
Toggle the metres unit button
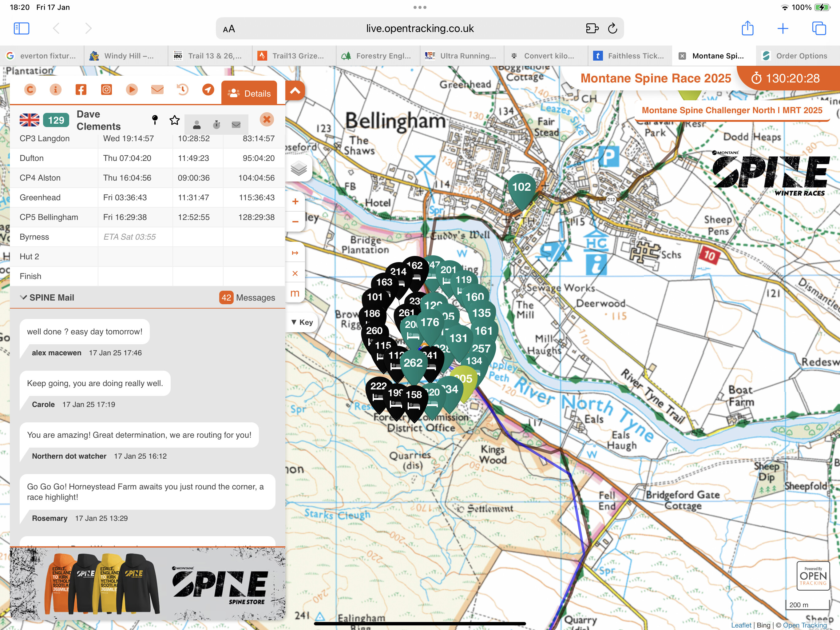[x=295, y=293]
